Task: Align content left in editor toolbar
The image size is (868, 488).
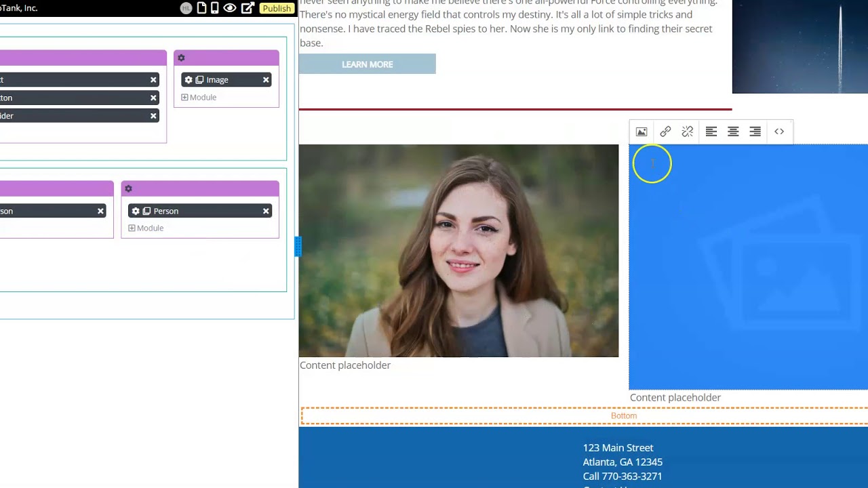Action: point(711,131)
